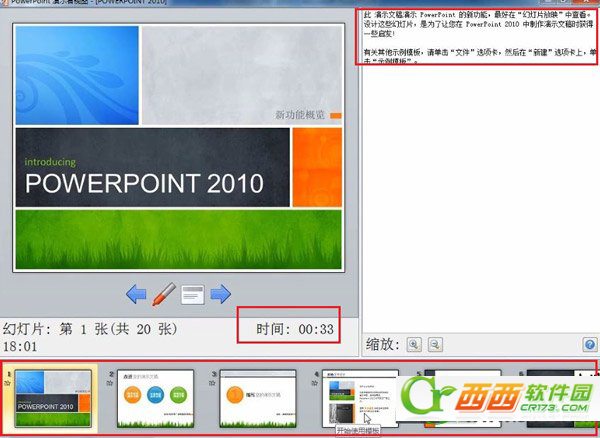Screen dimensions: 600x438
Task: Advance to next slide with right arrow
Action: (221, 294)
